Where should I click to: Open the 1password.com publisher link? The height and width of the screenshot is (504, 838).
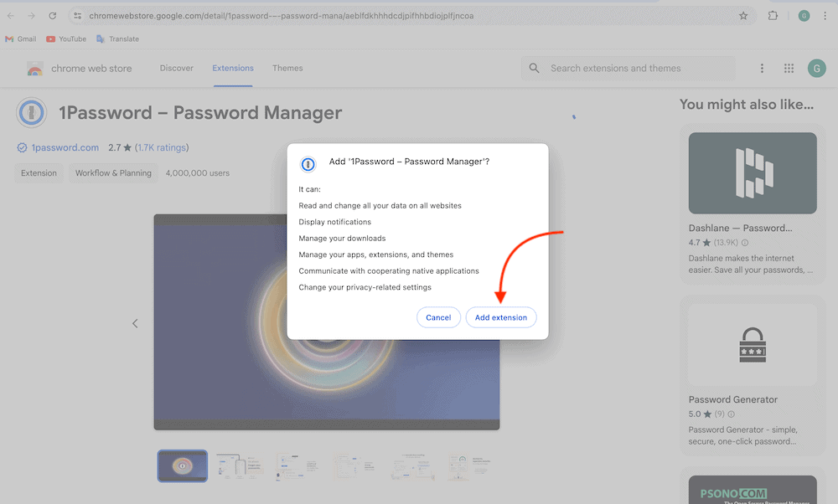65,147
